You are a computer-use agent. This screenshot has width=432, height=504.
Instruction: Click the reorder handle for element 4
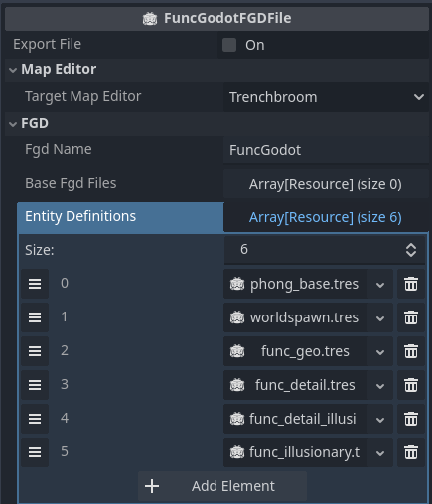tap(35, 419)
